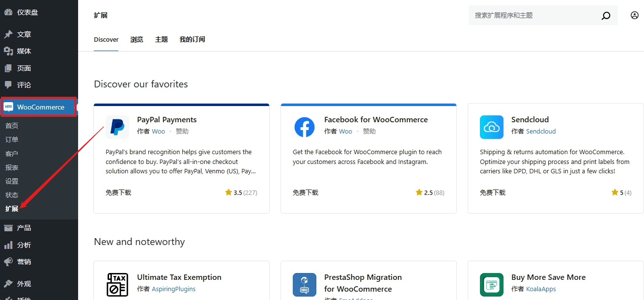
Task: Open the Buy More Save More title
Action: point(549,277)
